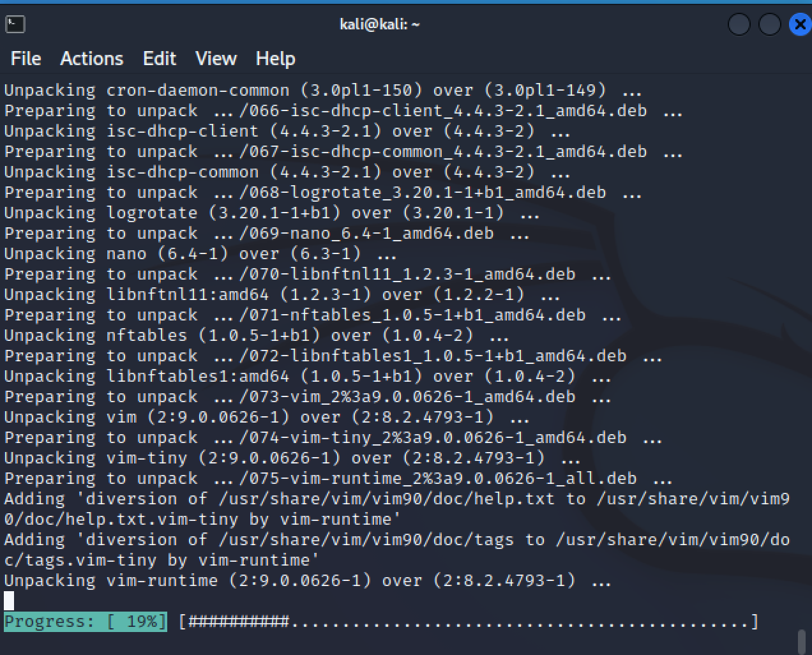This screenshot has width=812, height=655.
Task: Open the View menu
Action: pyautogui.click(x=216, y=59)
